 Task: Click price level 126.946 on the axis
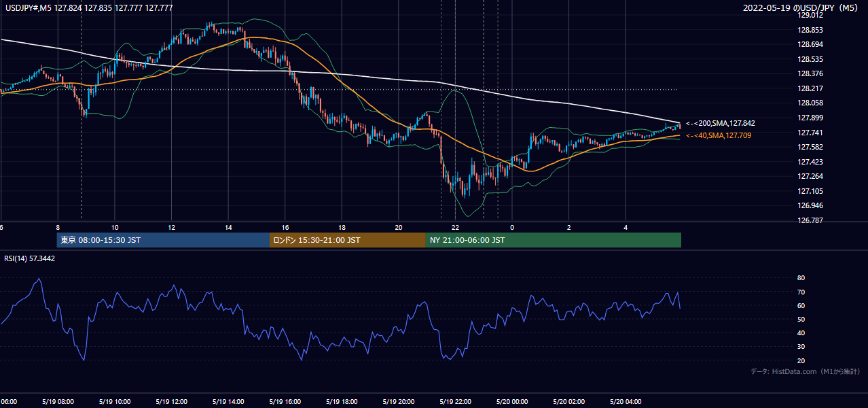(x=811, y=205)
